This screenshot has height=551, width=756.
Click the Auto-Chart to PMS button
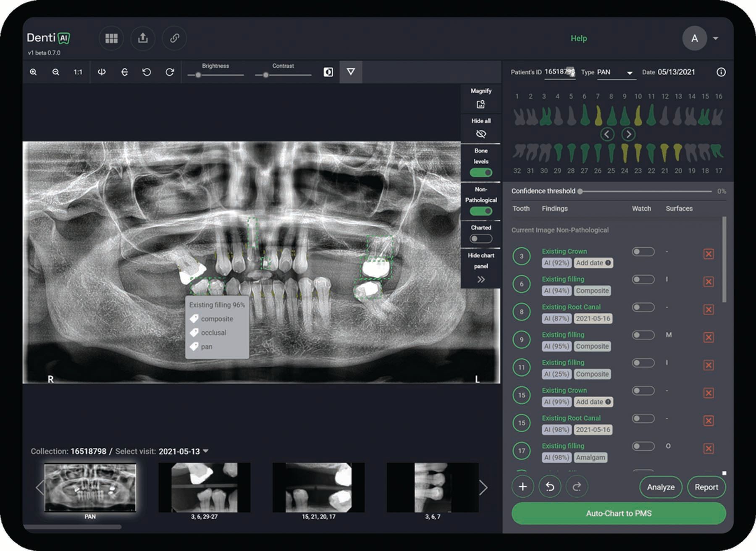click(618, 513)
